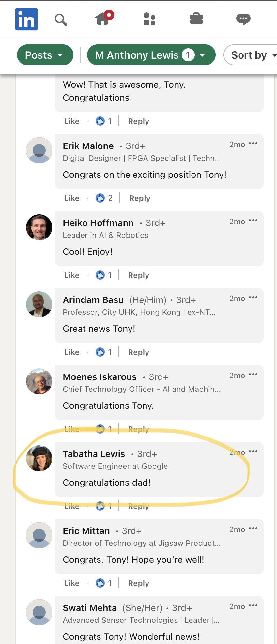277x644 pixels.
Task: Open the My Network people icon
Action: click(149, 19)
